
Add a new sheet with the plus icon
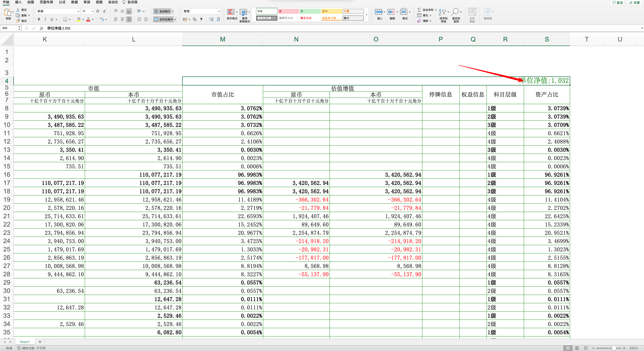coord(40,342)
